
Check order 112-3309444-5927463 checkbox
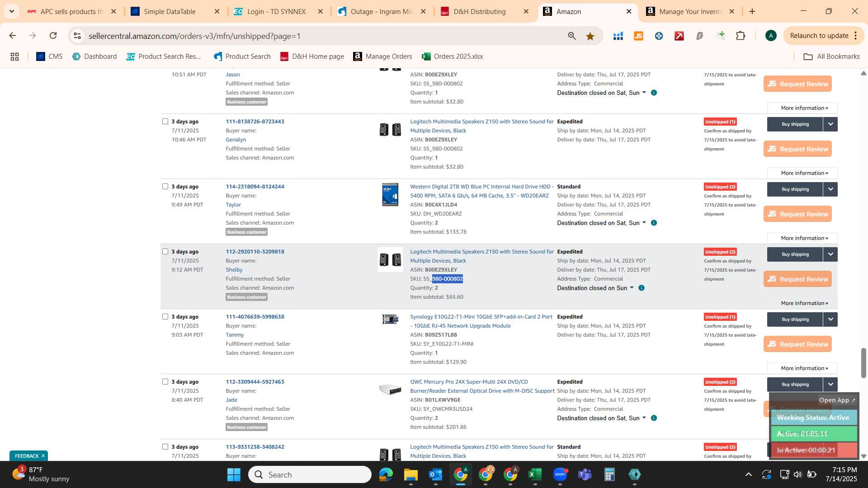point(165,381)
